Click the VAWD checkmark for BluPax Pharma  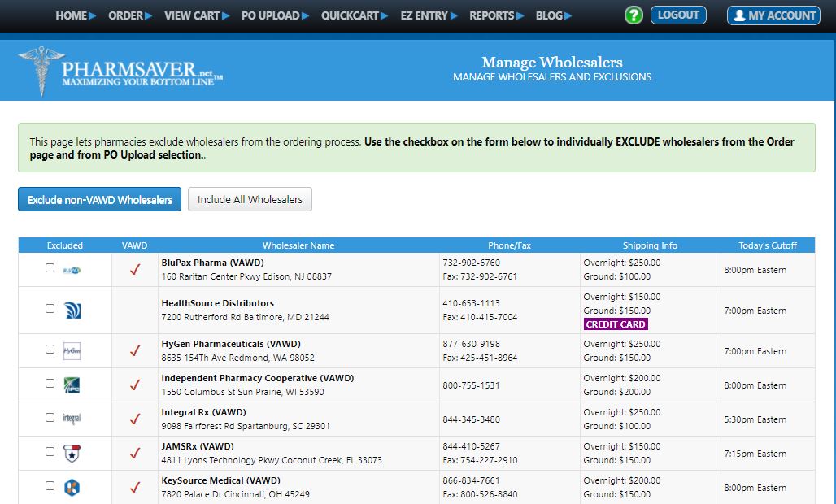135,270
